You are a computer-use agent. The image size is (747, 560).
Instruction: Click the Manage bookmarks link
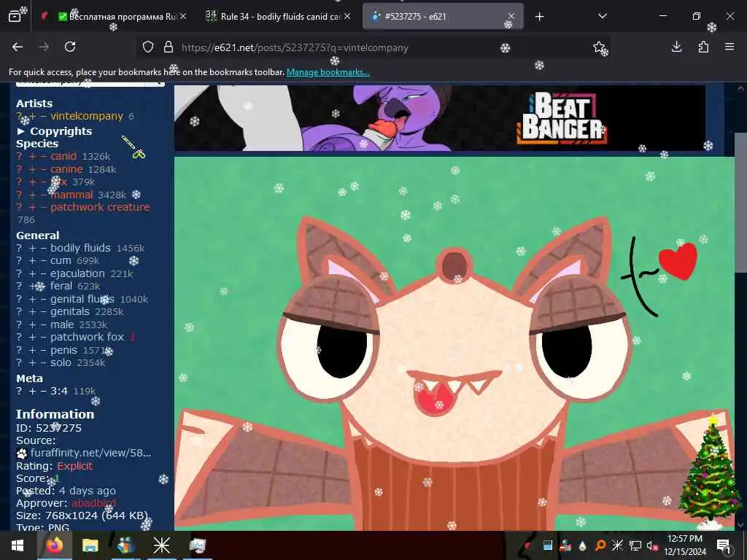point(328,72)
